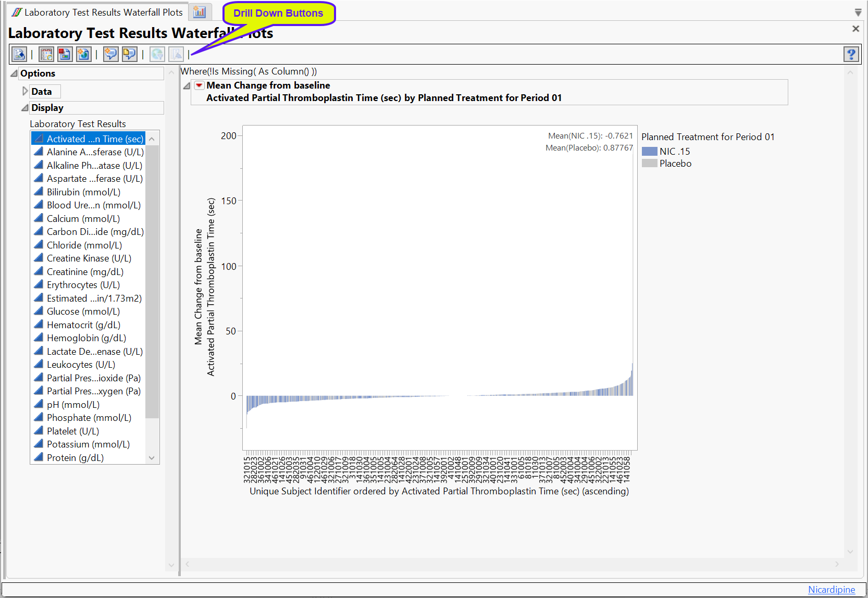Select pH (mmol/L) lab test
Image resolution: width=868 pixels, height=598 pixels.
(x=88, y=405)
